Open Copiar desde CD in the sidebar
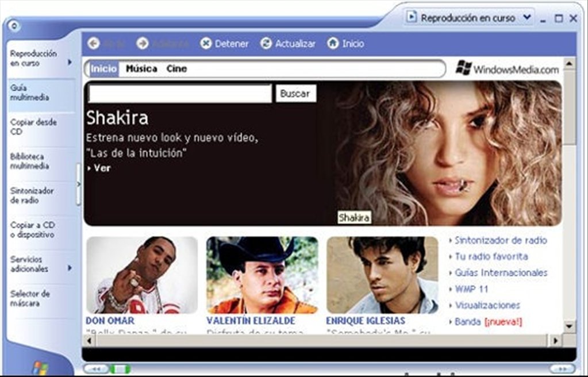 (x=33, y=127)
